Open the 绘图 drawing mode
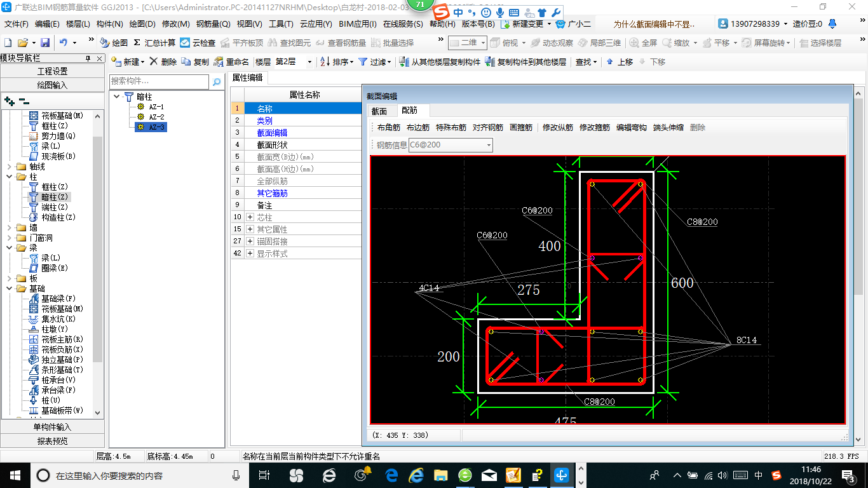The image size is (868, 488). (x=114, y=43)
